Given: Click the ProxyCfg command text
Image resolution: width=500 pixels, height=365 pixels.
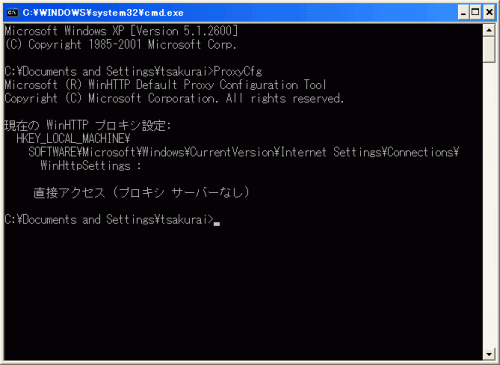Looking at the screenshot, I should [x=238, y=71].
